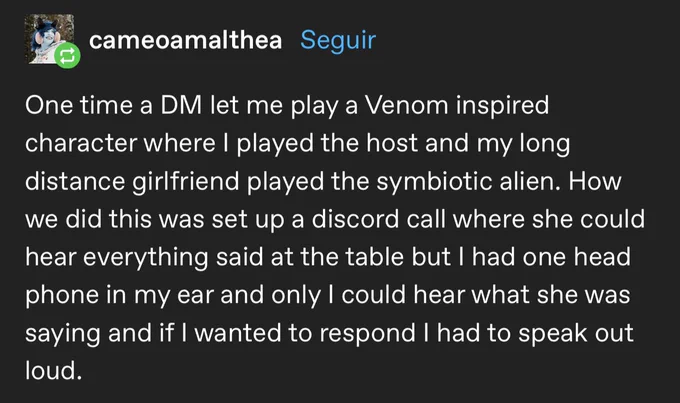Click the word "discord" in the post

(355, 219)
